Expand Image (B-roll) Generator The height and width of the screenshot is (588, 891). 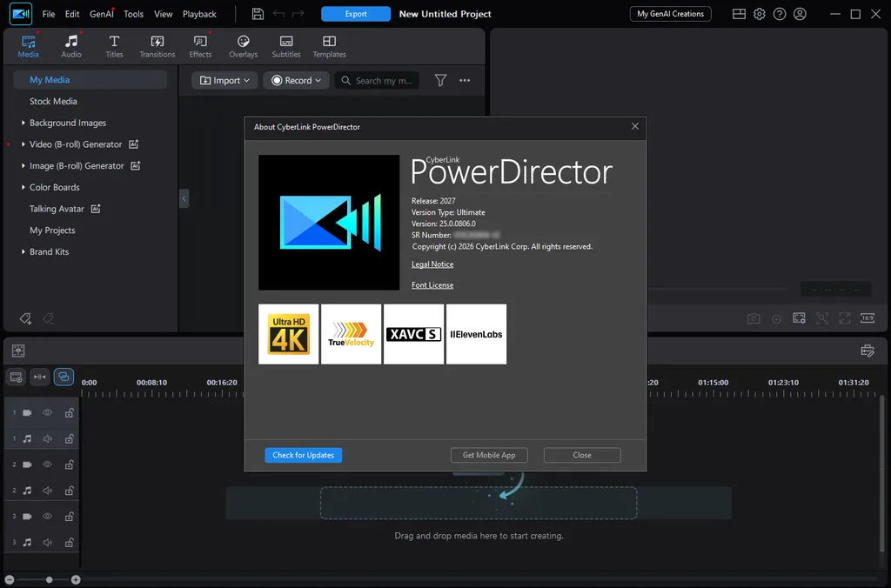[x=23, y=166]
